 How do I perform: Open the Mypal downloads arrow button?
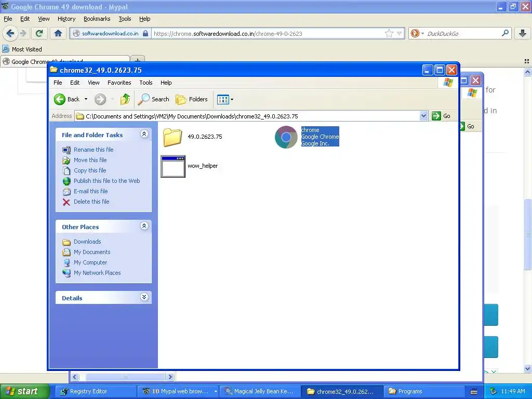523,33
